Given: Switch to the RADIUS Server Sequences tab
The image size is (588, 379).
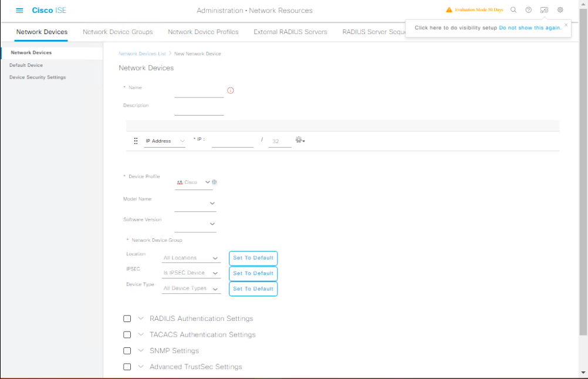Looking at the screenshot, I should (x=373, y=32).
